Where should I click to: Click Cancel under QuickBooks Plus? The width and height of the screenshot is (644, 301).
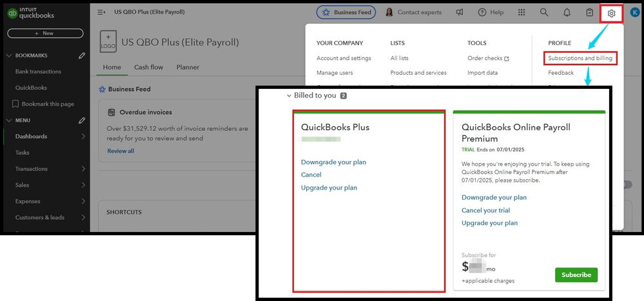point(311,175)
